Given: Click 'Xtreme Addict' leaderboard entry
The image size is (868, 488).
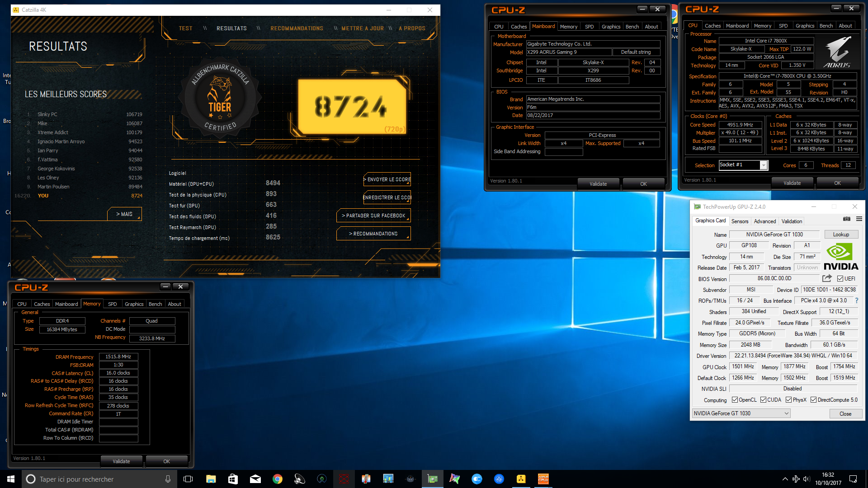Looking at the screenshot, I should (53, 132).
